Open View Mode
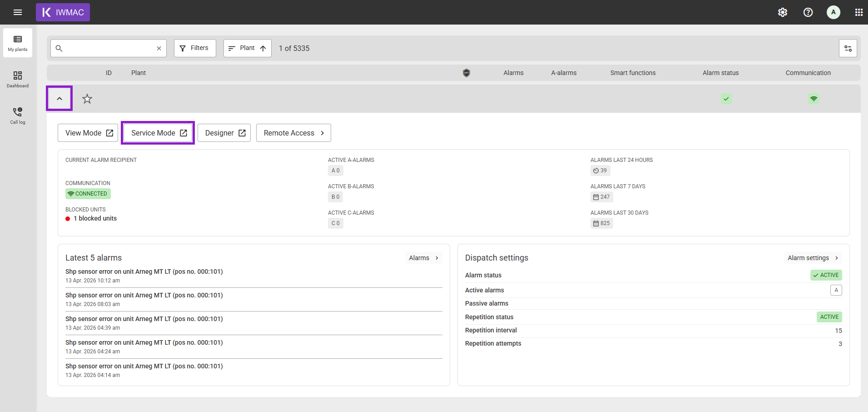Screen dimensions: 868x412 (x=88, y=133)
